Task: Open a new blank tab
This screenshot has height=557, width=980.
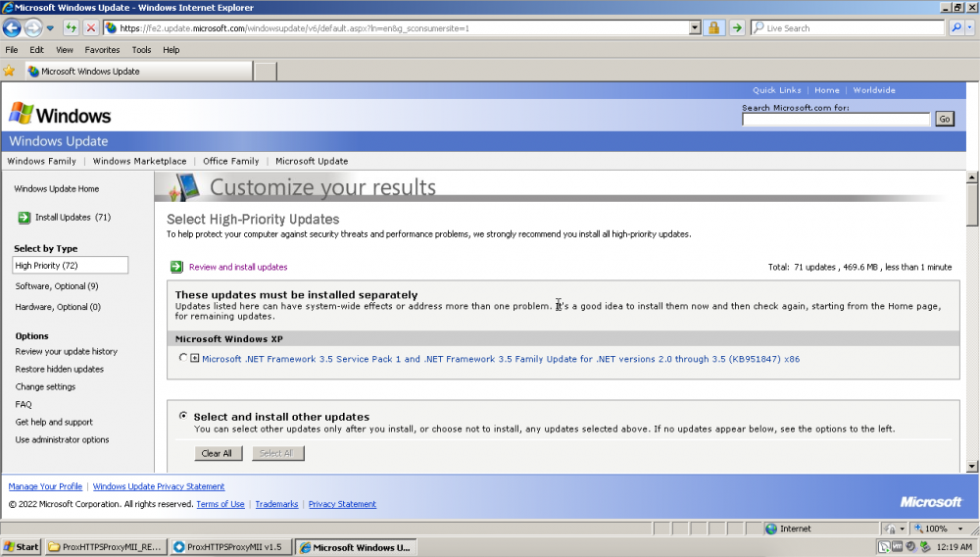Action: tap(266, 72)
